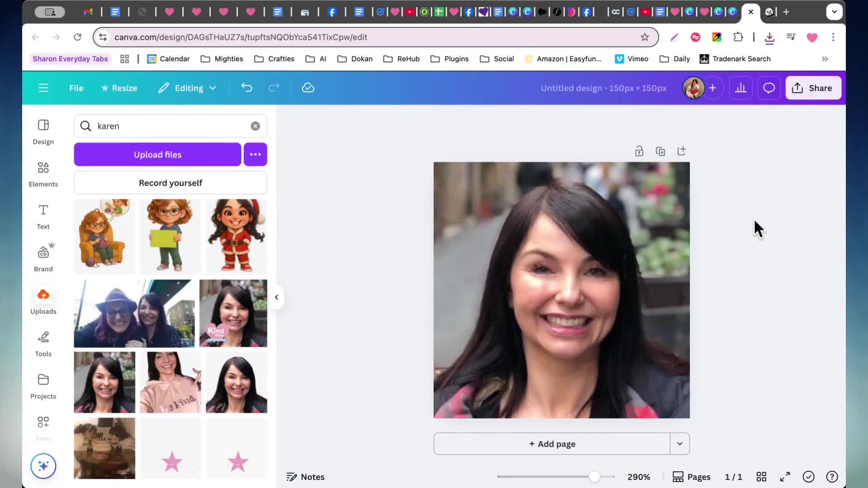Open the Uploads side panel
Viewport: 868px width, 488px height.
(43, 301)
